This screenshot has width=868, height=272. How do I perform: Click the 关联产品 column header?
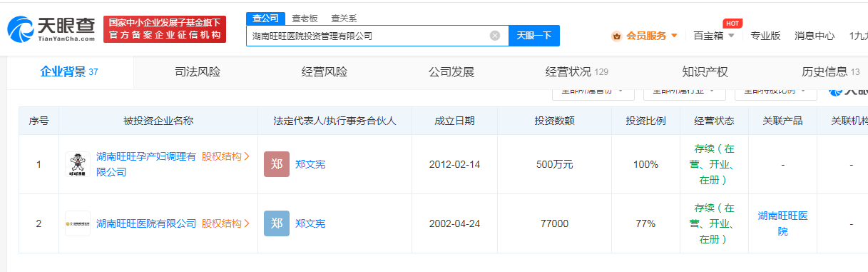tap(783, 121)
